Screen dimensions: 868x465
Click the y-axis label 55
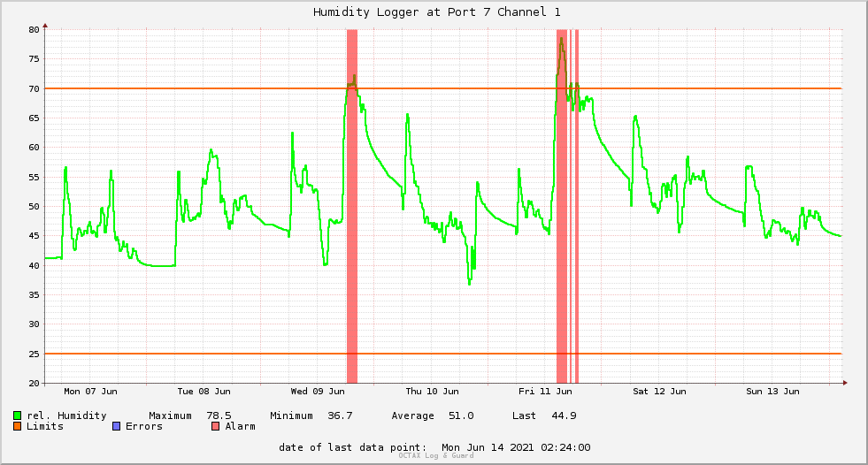pos(35,177)
